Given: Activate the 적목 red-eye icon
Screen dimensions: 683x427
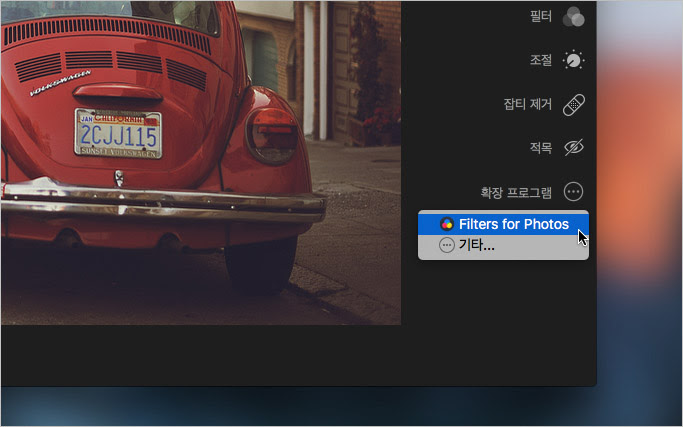Looking at the screenshot, I should 573,147.
